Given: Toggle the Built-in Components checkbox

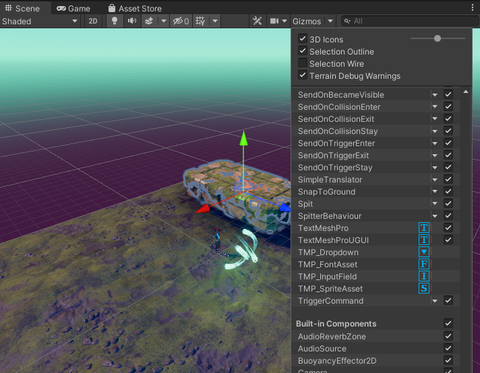Looking at the screenshot, I should 448,323.
